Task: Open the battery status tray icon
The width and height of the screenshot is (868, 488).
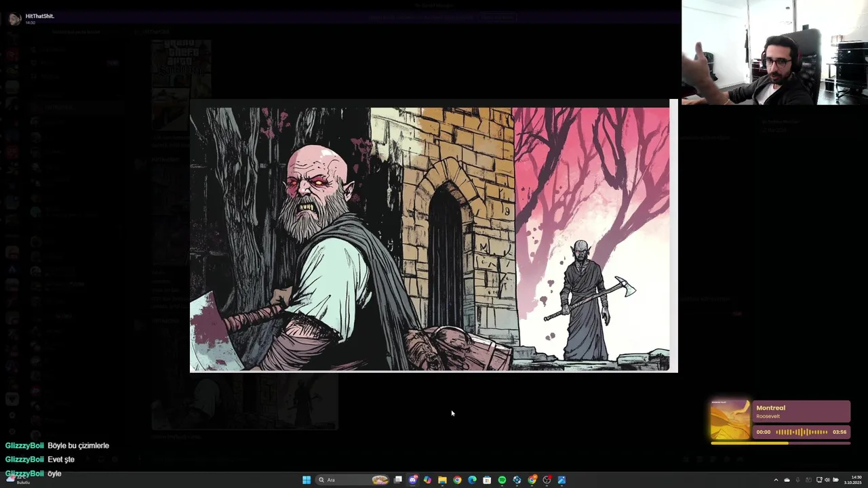Action: click(x=835, y=480)
